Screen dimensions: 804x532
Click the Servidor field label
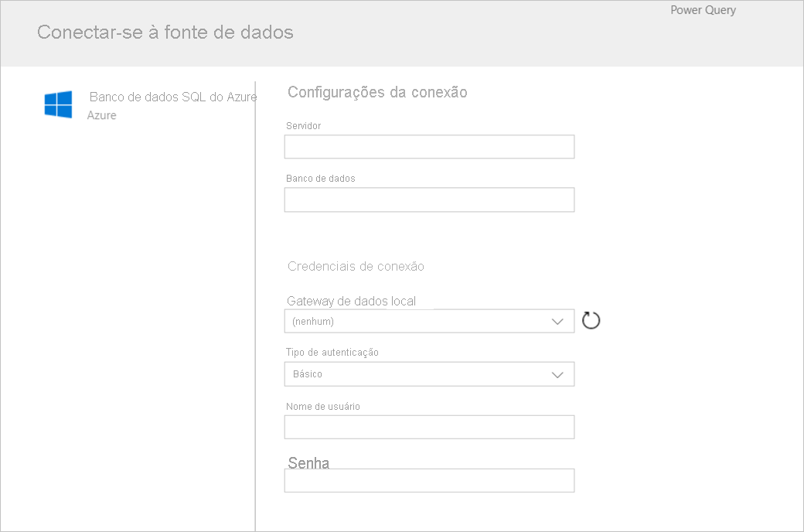pos(304,125)
